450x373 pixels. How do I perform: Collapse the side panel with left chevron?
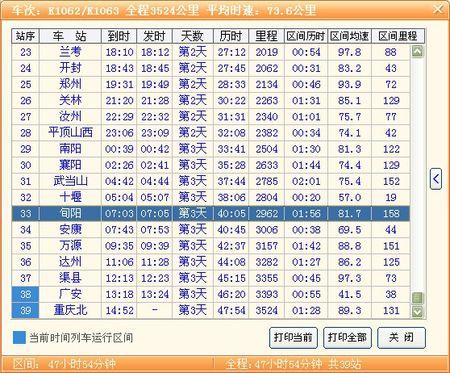click(436, 179)
